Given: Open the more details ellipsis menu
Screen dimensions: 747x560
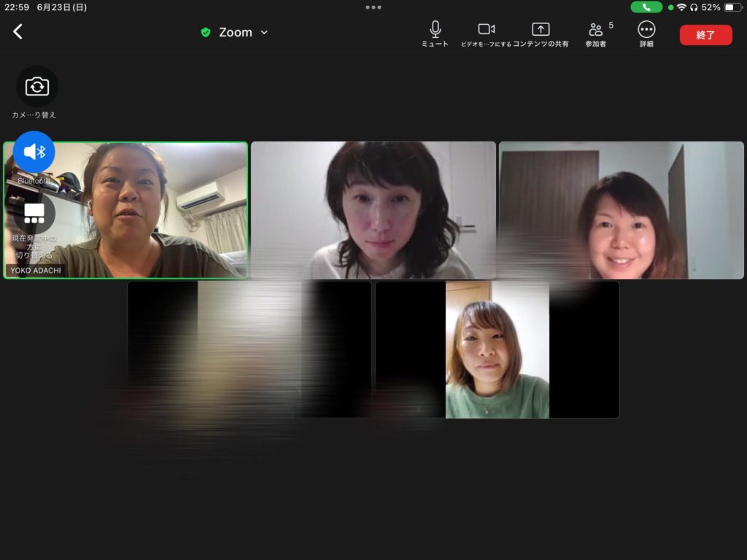Looking at the screenshot, I should [646, 33].
